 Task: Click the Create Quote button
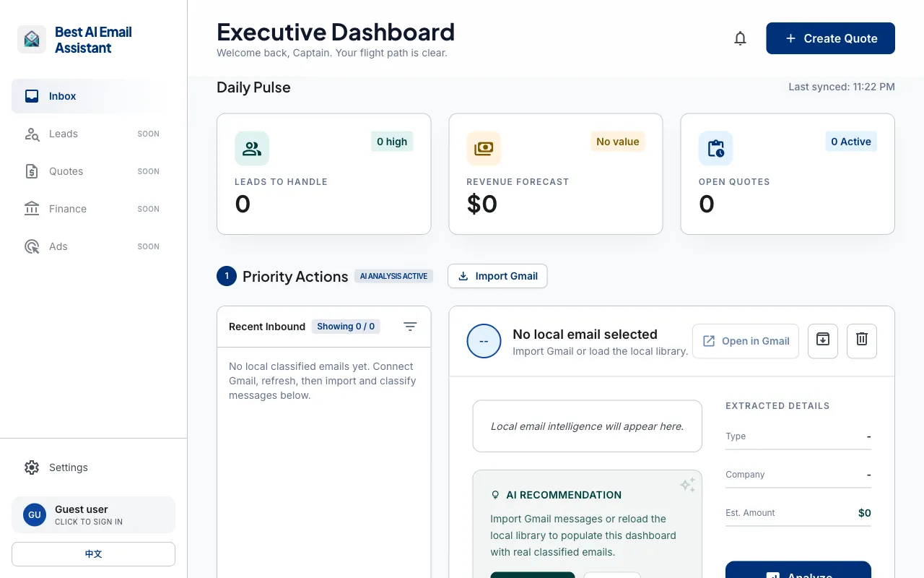(x=830, y=38)
